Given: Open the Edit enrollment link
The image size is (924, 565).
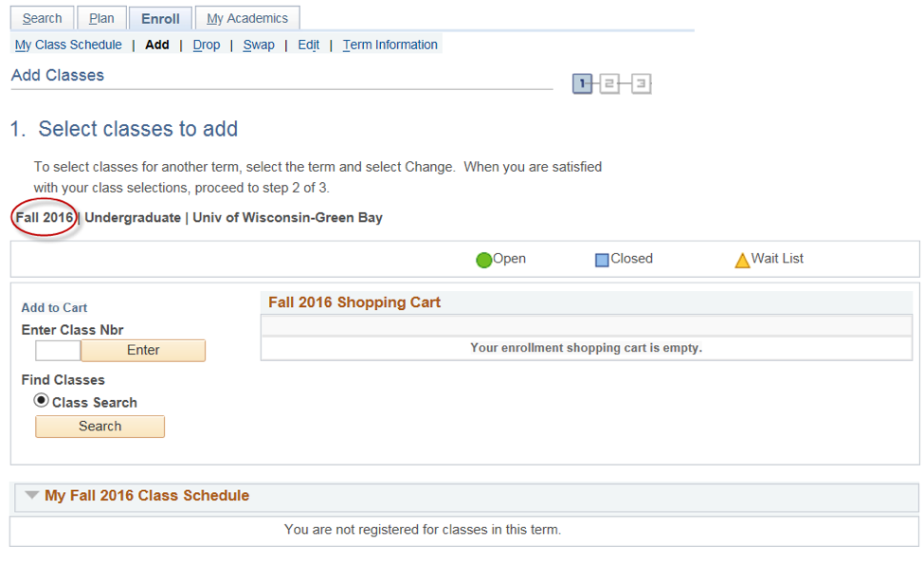Looking at the screenshot, I should click(308, 45).
